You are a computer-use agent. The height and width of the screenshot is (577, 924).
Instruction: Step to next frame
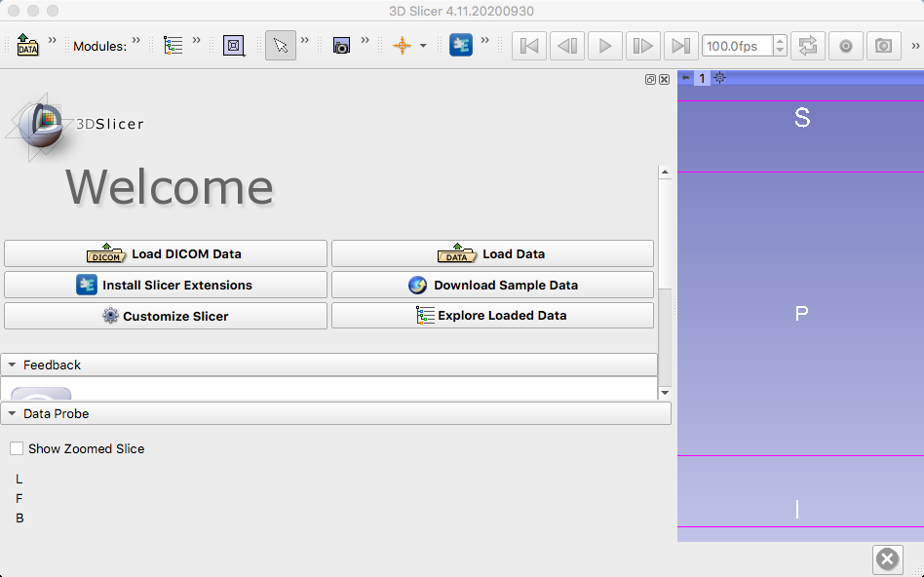(642, 46)
